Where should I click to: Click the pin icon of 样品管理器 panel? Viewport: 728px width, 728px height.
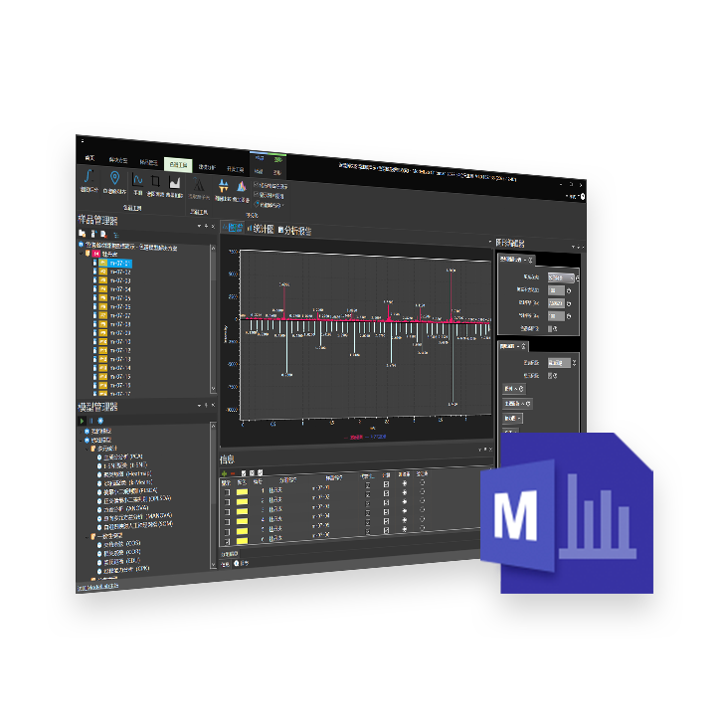[x=206, y=226]
